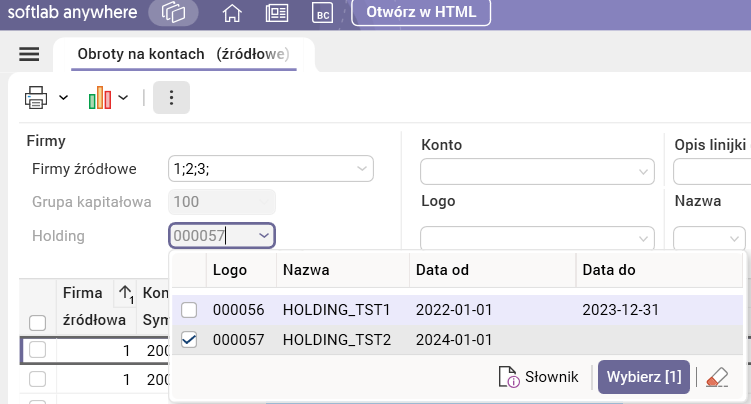Select the Obroty na kontach tab

pos(183,53)
